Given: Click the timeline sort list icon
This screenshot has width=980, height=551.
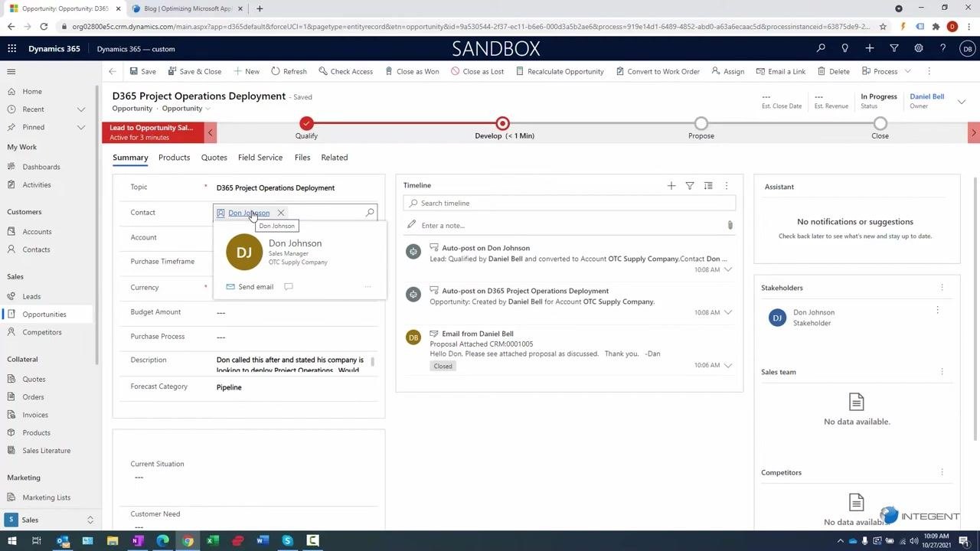Looking at the screenshot, I should [x=708, y=185].
